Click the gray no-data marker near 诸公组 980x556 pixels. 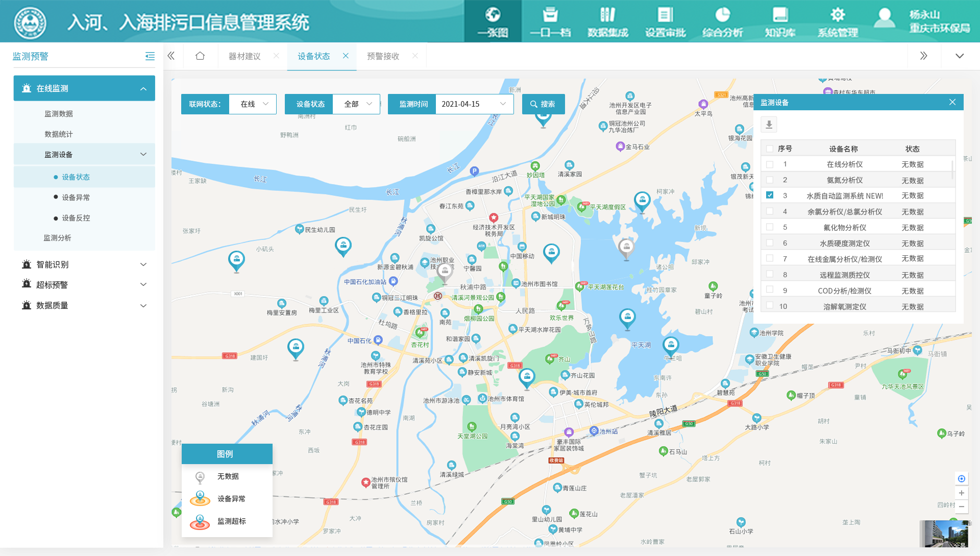(626, 249)
